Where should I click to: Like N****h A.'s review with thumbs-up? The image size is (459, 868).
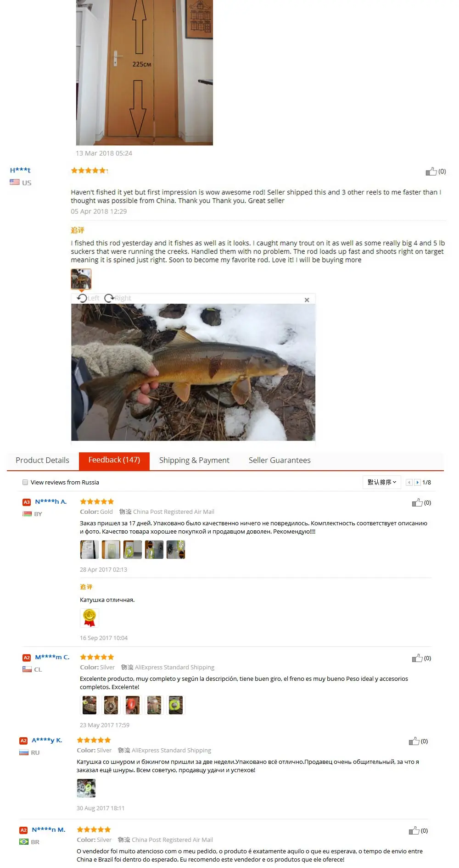(417, 502)
